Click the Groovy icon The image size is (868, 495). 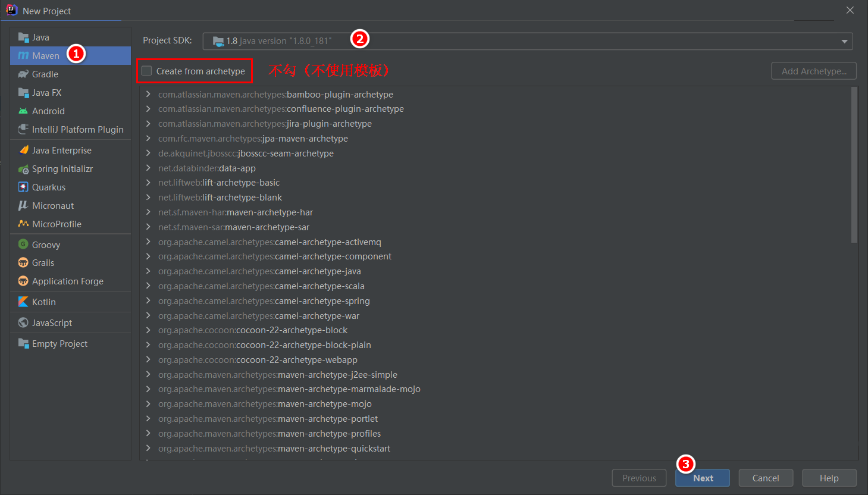(23, 245)
